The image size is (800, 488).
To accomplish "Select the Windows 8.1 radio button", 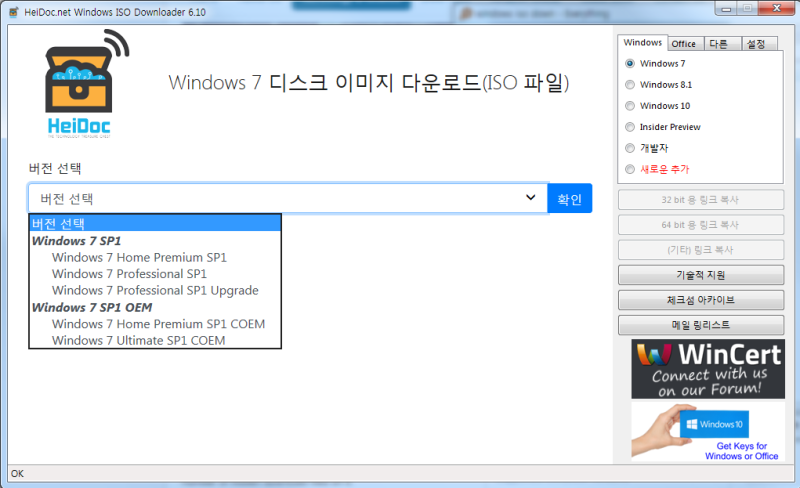I will (x=630, y=85).
